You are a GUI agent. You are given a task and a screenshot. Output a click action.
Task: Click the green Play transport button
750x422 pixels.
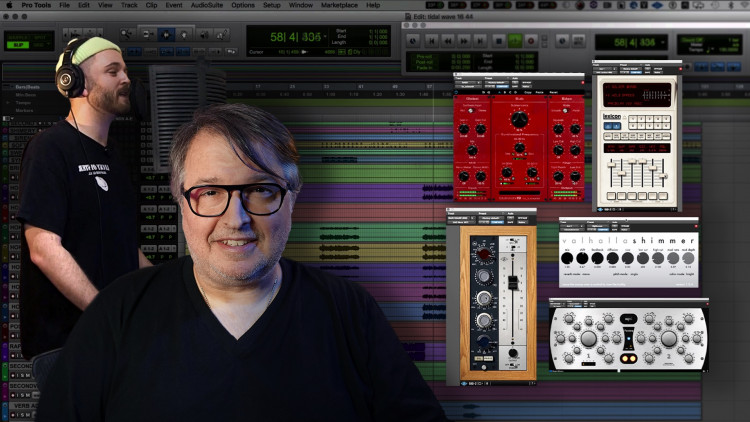point(515,41)
